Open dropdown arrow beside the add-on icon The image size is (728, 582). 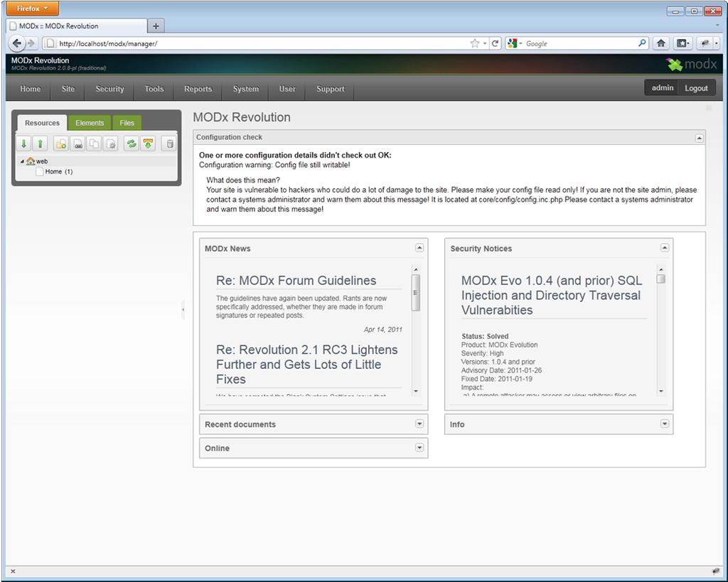(x=716, y=43)
